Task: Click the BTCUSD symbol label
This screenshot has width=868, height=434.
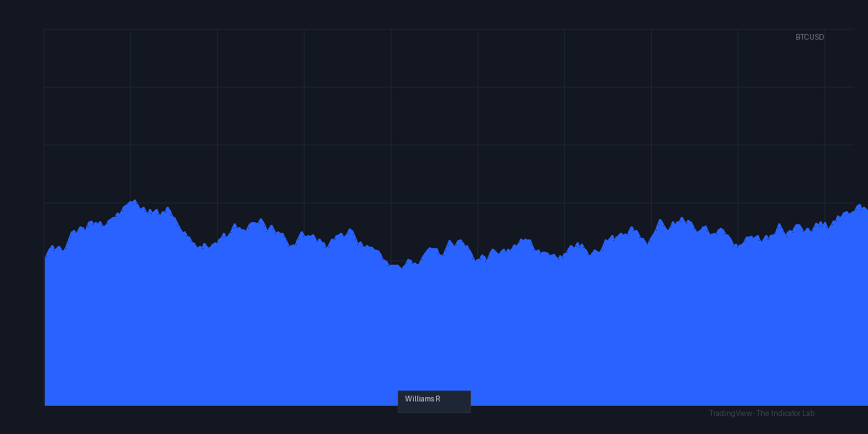Action: tap(809, 37)
